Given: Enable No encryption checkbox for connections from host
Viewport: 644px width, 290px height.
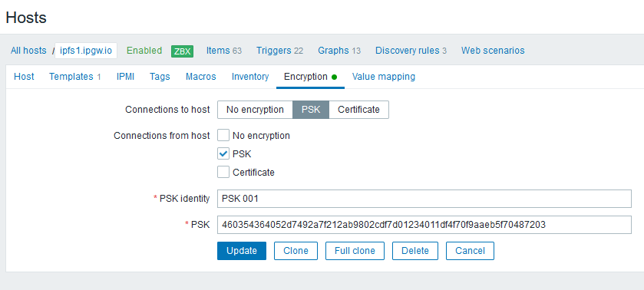Looking at the screenshot, I should click(223, 136).
